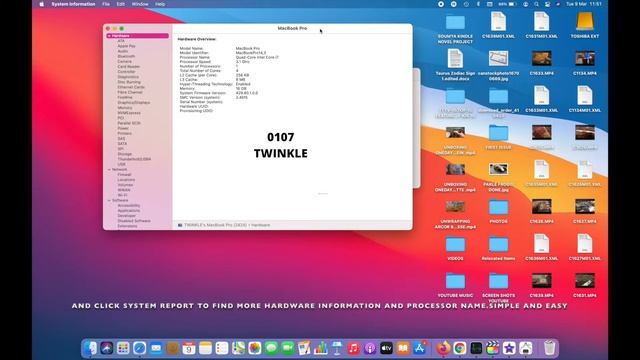Image resolution: width=640 pixels, height=360 pixels.
Task: Select Bluetooth in the hardware sidebar
Action: (x=126, y=56)
